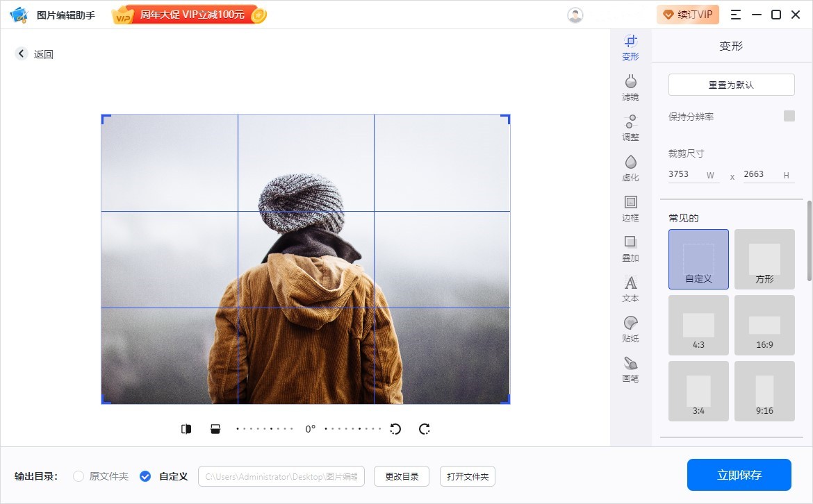Viewport: 813px width, 504px height.
Task: Rotate image counterclockwise
Action: (x=395, y=429)
